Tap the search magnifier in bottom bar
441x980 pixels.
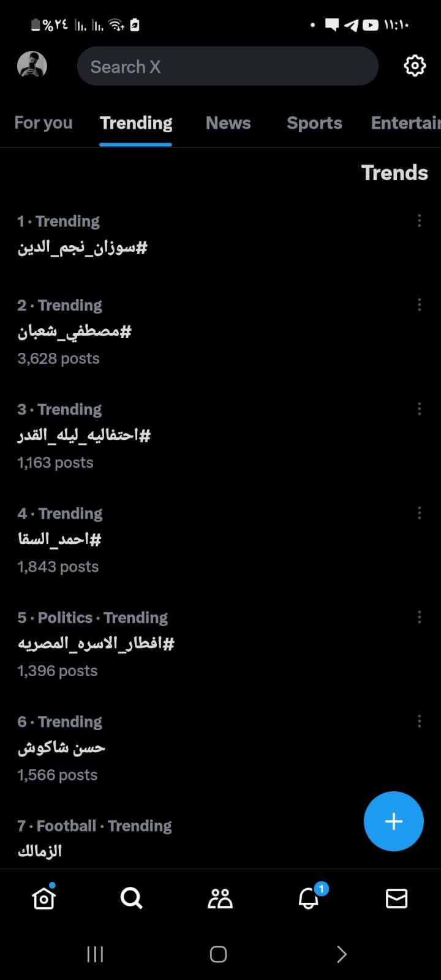click(132, 899)
